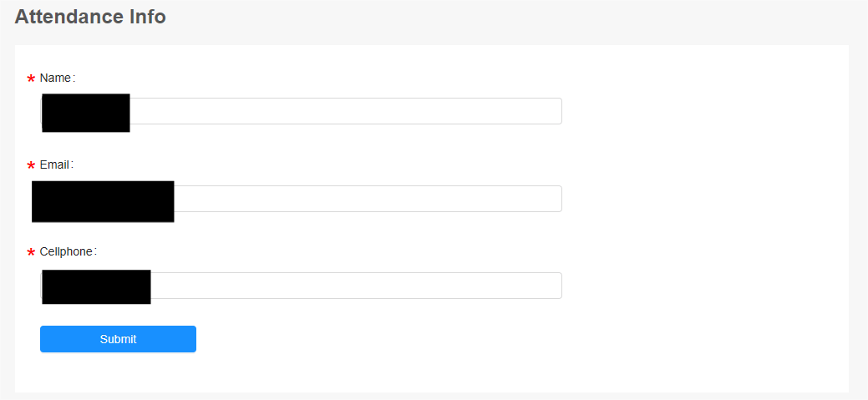
Task: Click the required asterisk beside Email
Action: (x=31, y=166)
